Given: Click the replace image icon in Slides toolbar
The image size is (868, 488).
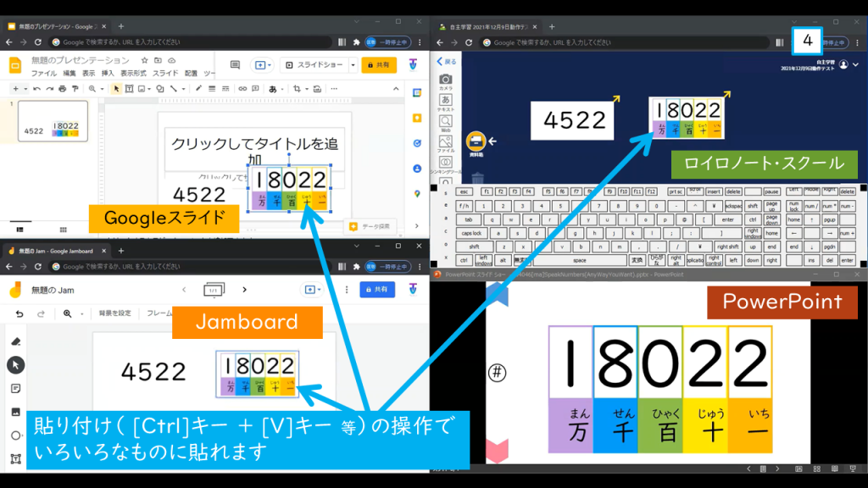Looking at the screenshot, I should (x=317, y=88).
